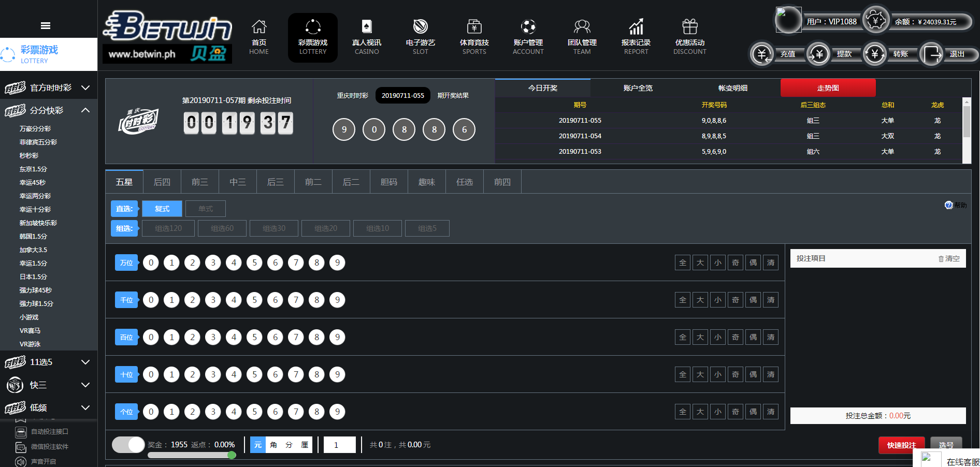
Task: Select number 5 in 万位 row
Action: [254, 262]
